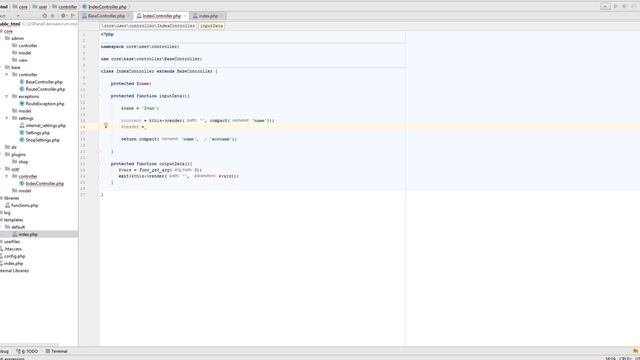Open RouteController.php in project tree
This screenshot has height=360, width=640.
(45, 89)
